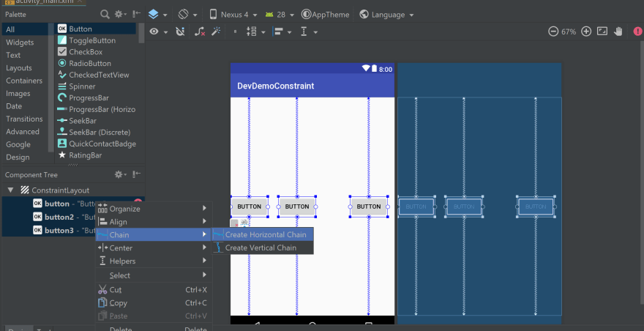Open Component Tree settings gear
Viewport: 644px width, 331px height.
pyautogui.click(x=120, y=175)
